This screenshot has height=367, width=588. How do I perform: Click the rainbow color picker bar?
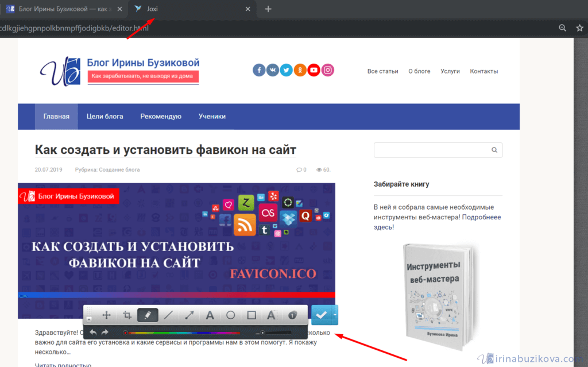point(184,333)
